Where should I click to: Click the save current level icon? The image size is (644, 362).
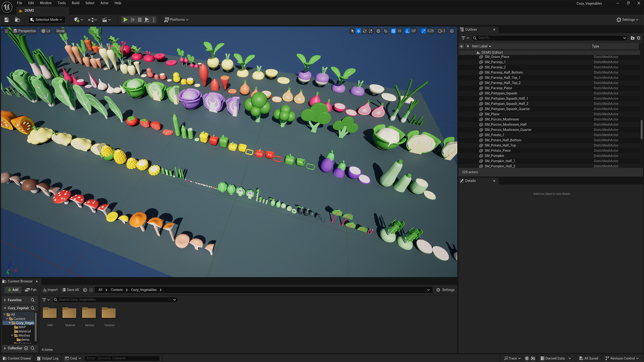(x=6, y=20)
